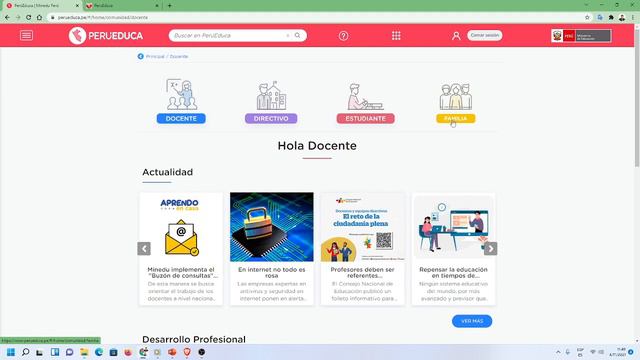The height and width of the screenshot is (360, 640).
Task: Select the Estudiante writing illustration icon
Action: coord(365,97)
